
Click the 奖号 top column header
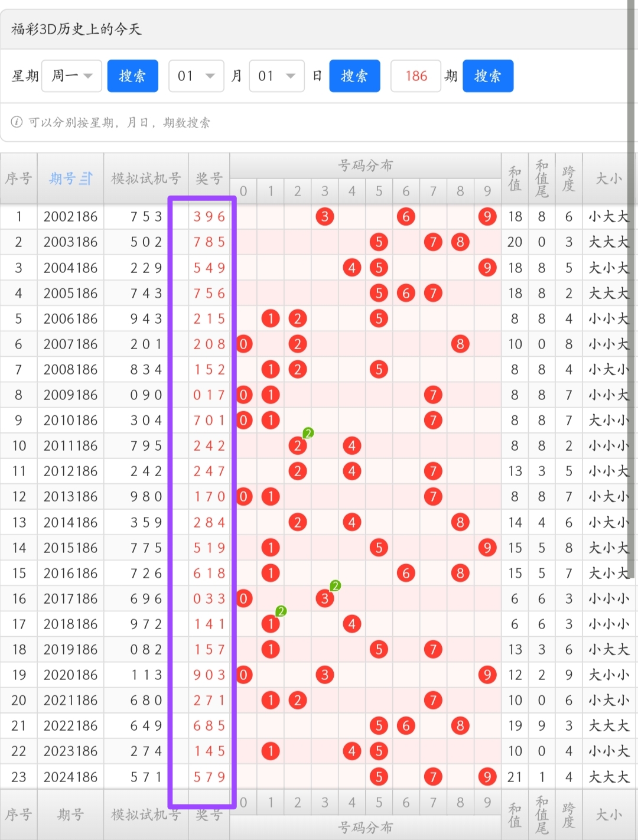click(209, 178)
